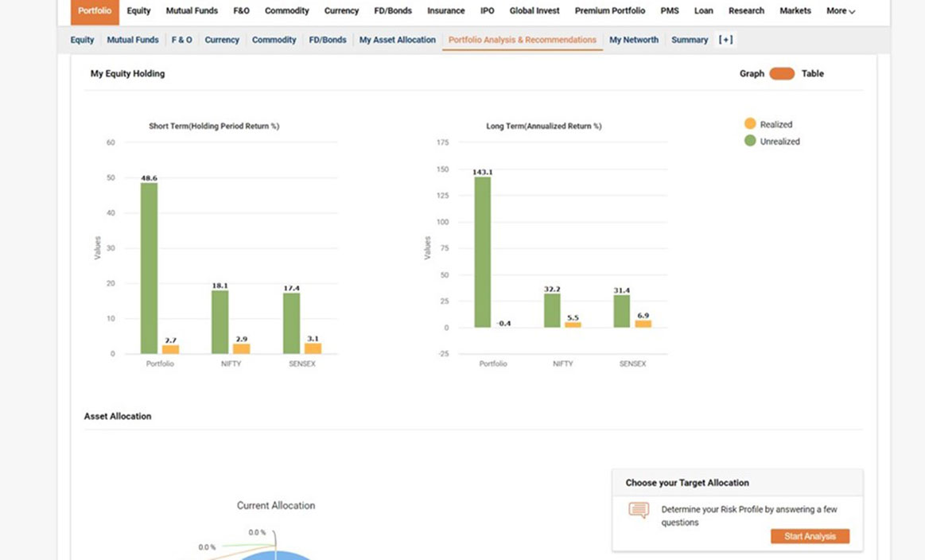Viewport: 925px width, 560px height.
Task: Expand the More dropdown menu
Action: tap(841, 10)
